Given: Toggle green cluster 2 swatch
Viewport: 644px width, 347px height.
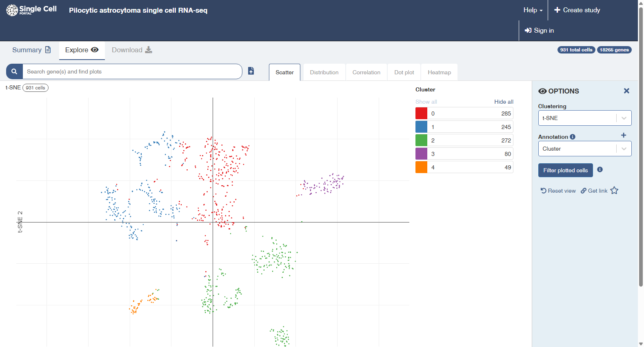Looking at the screenshot, I should [x=421, y=140].
